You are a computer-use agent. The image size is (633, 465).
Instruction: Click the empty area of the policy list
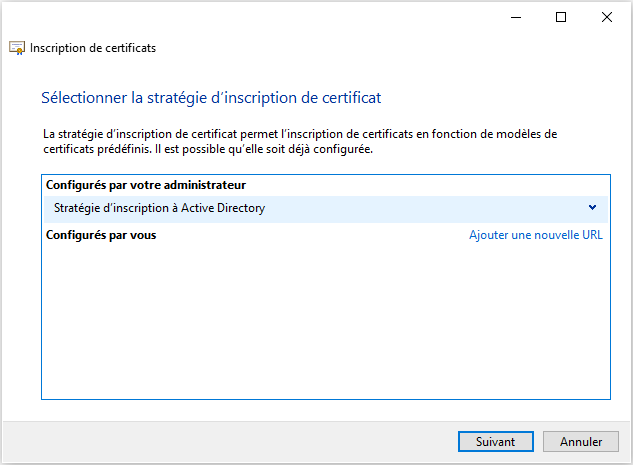point(325,320)
